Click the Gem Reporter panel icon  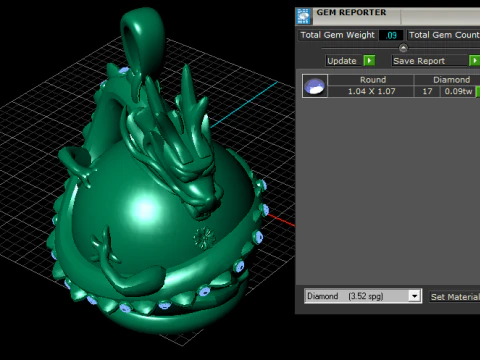point(303,16)
